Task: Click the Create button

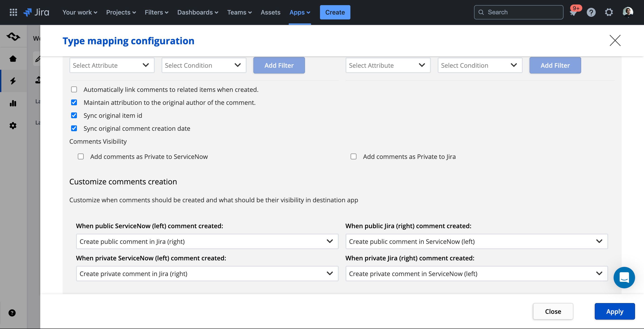Action: pos(335,12)
